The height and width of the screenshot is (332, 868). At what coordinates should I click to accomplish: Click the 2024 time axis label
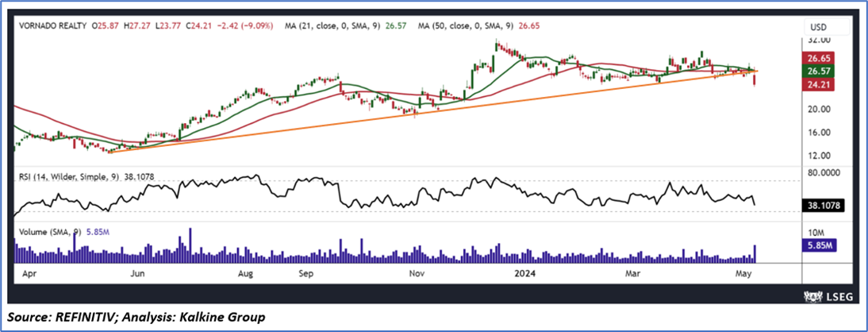tap(523, 273)
